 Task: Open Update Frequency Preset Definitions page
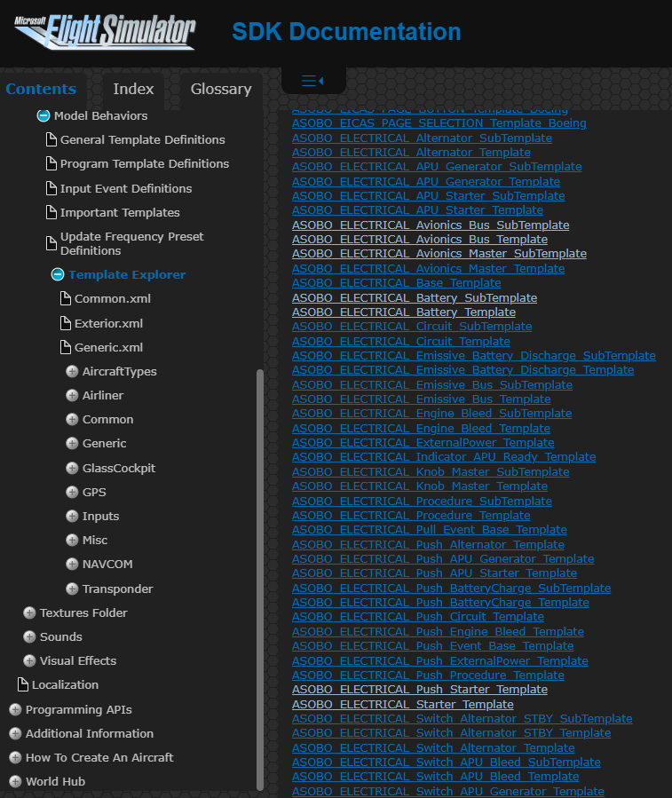(132, 243)
